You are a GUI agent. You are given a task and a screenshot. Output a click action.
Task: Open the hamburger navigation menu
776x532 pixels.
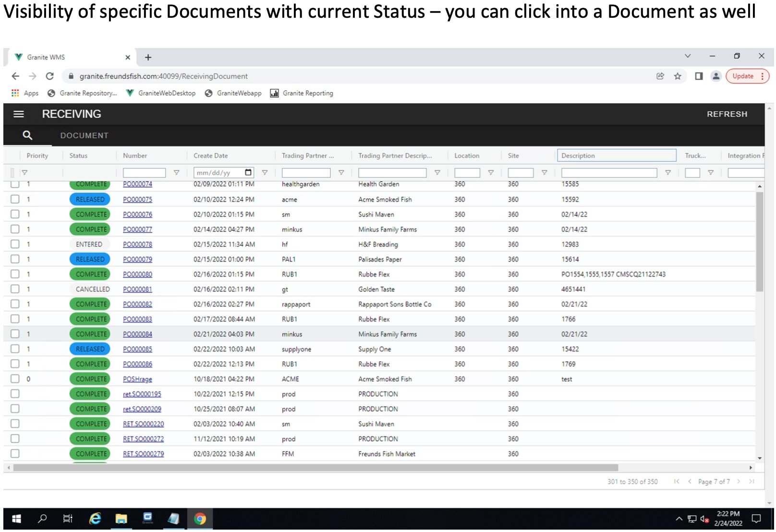19,114
